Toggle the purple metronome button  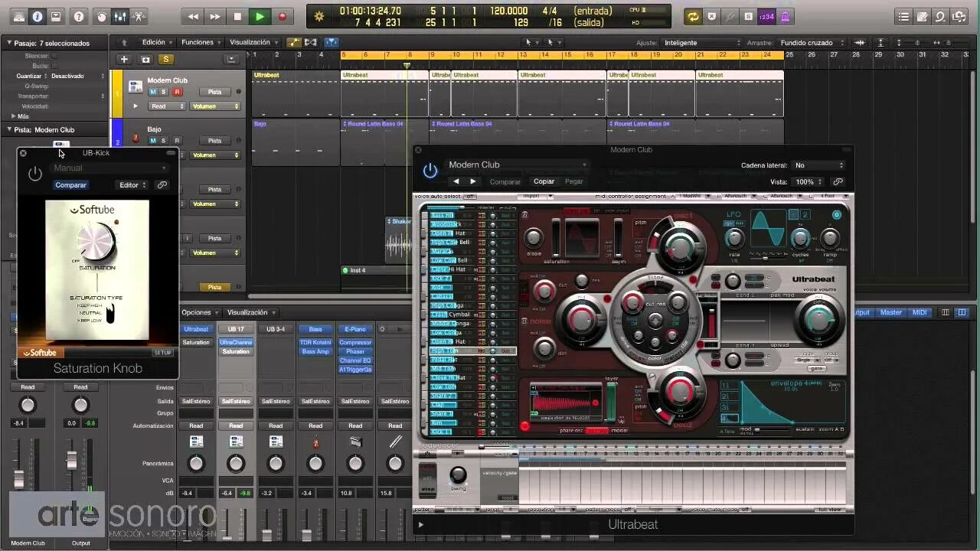tap(786, 16)
